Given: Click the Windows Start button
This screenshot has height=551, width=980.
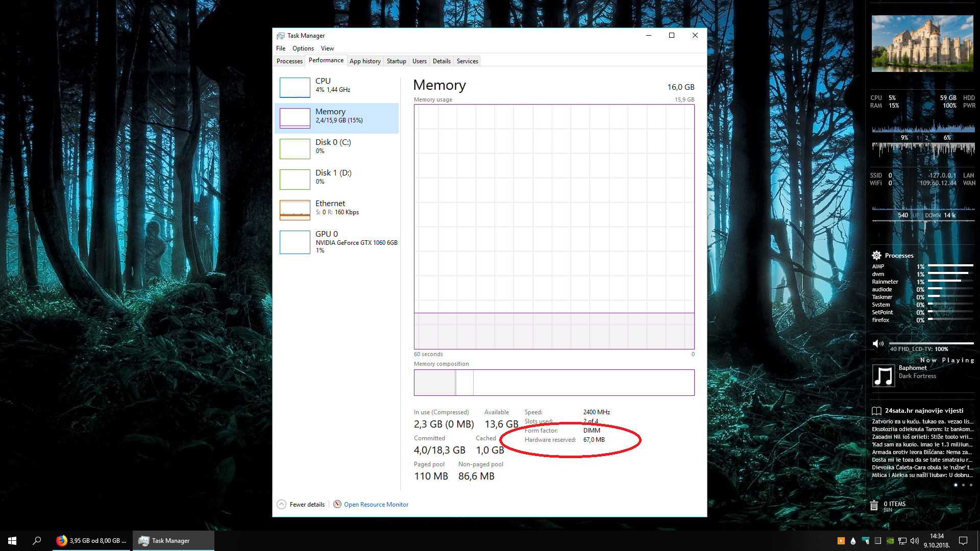Looking at the screenshot, I should click(x=12, y=541).
